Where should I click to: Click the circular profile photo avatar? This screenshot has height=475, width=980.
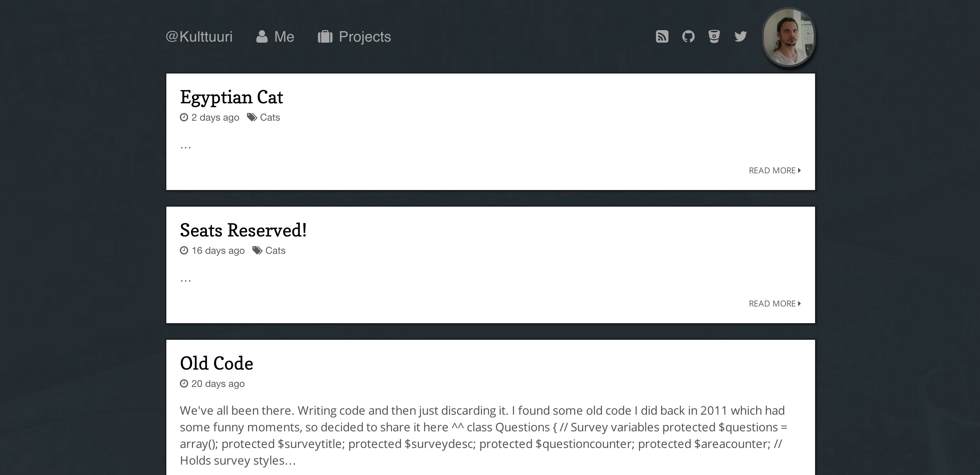[x=788, y=37]
